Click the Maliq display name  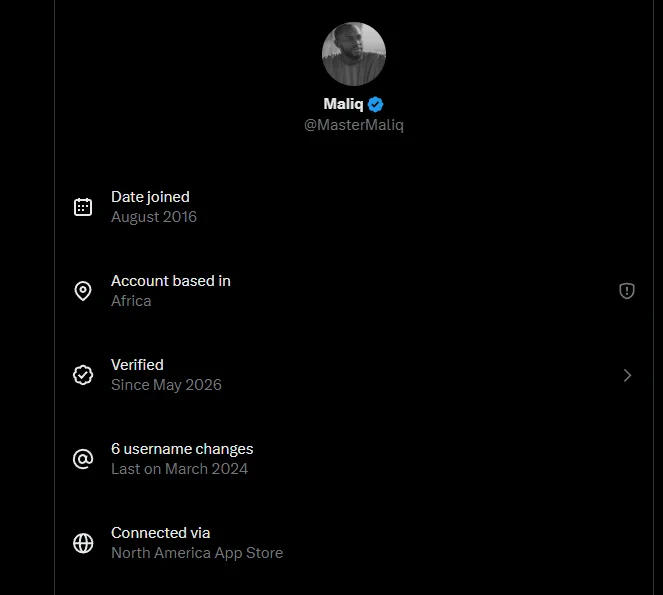343,104
